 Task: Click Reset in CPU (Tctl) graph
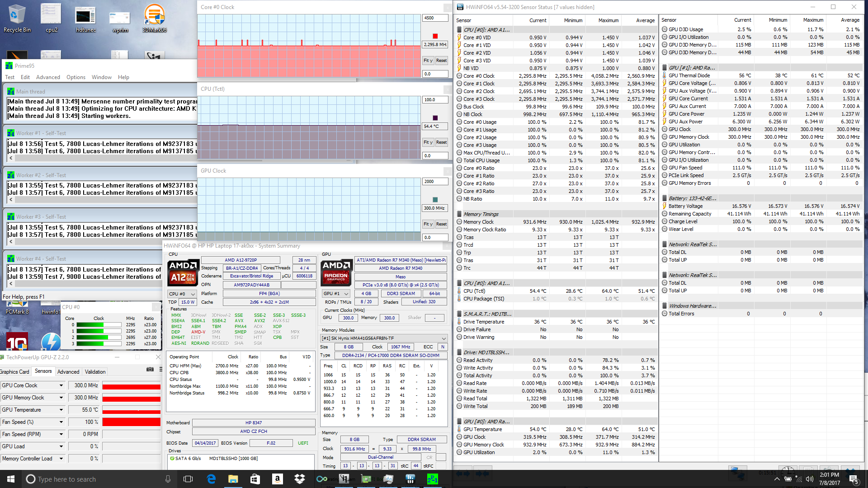click(x=441, y=142)
